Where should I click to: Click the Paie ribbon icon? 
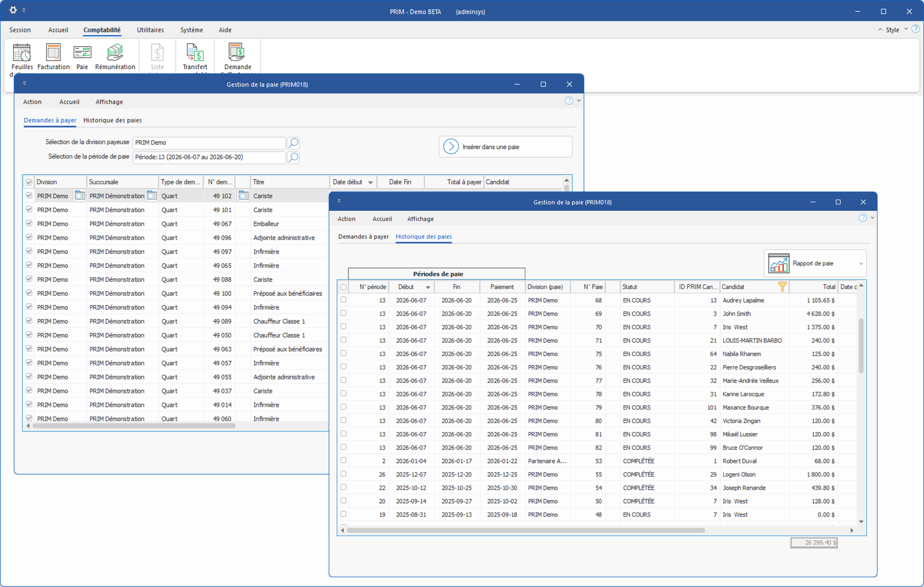82,53
